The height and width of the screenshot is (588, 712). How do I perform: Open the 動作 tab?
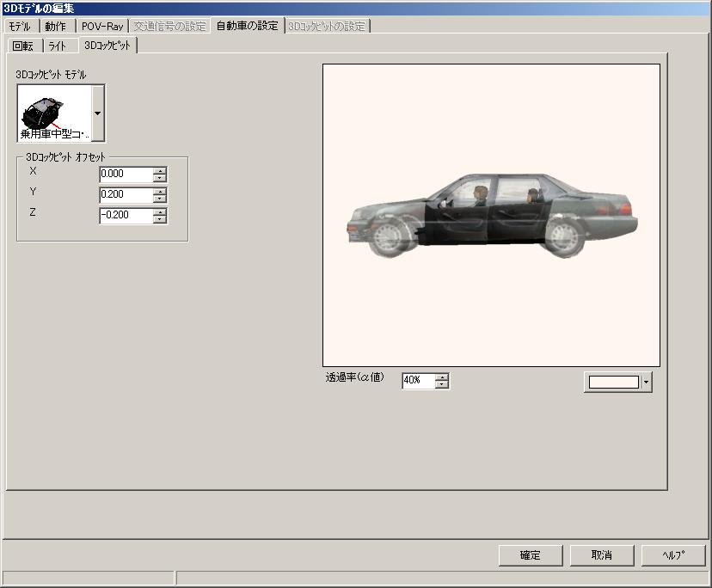[x=56, y=26]
